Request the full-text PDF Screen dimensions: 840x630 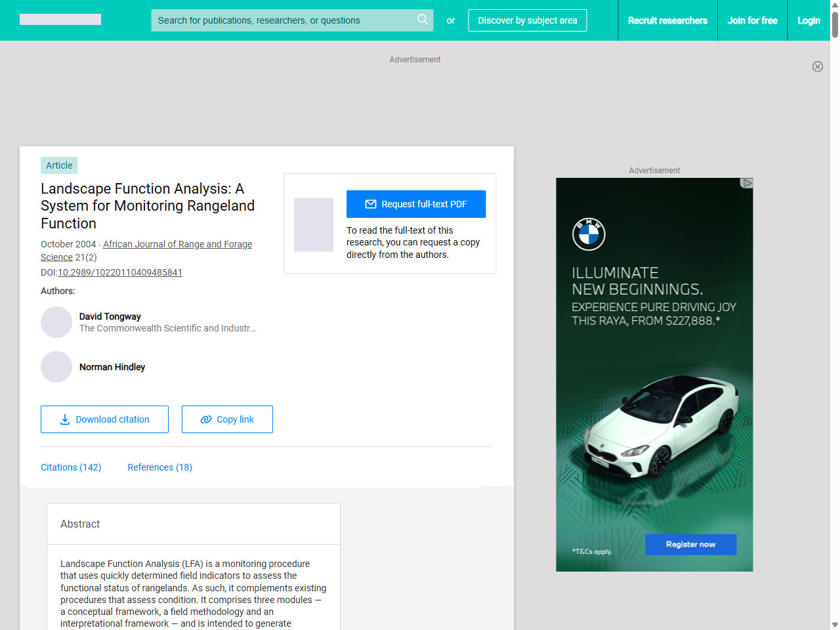416,204
